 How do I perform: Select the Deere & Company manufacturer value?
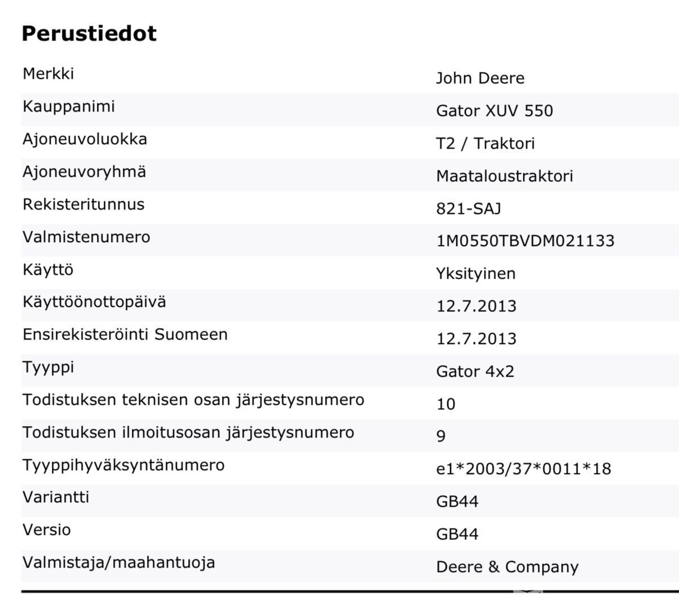click(507, 567)
